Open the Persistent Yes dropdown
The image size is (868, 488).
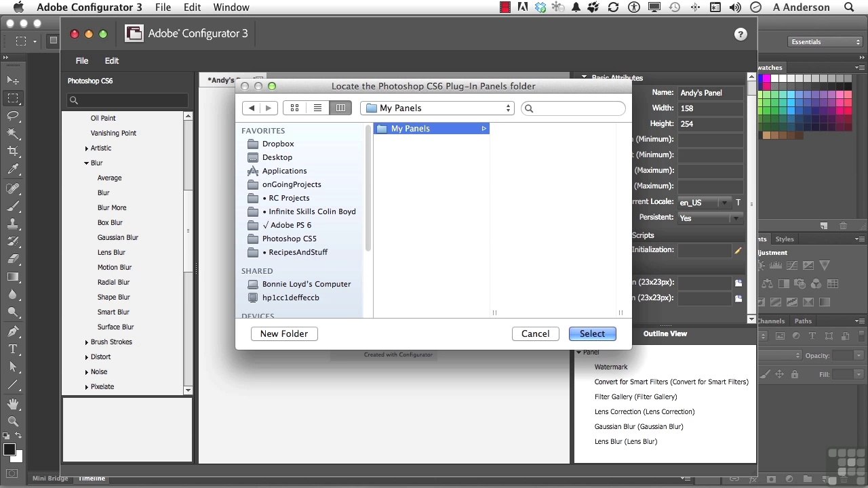point(710,218)
